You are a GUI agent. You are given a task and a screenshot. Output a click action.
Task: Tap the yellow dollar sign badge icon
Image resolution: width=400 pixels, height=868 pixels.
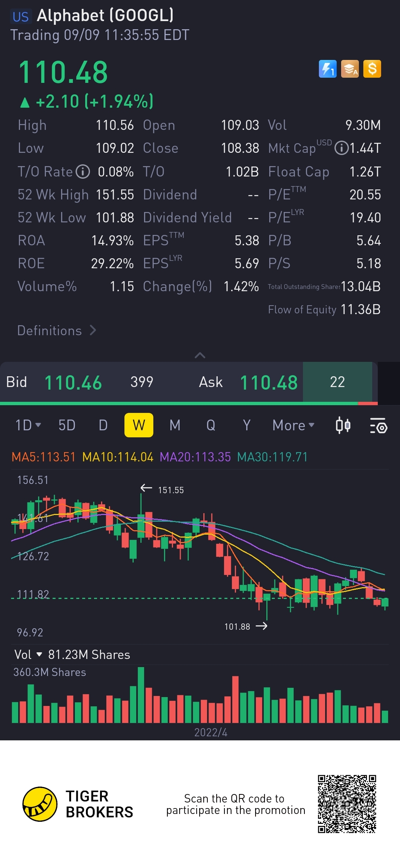click(x=372, y=69)
